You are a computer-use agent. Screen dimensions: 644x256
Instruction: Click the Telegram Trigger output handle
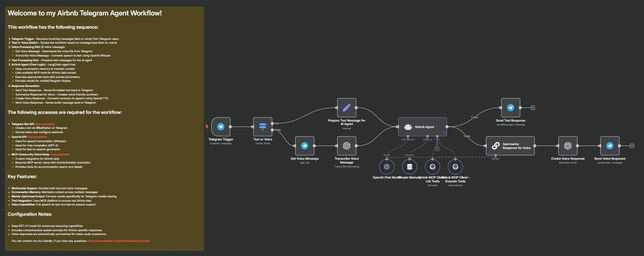pos(231,127)
